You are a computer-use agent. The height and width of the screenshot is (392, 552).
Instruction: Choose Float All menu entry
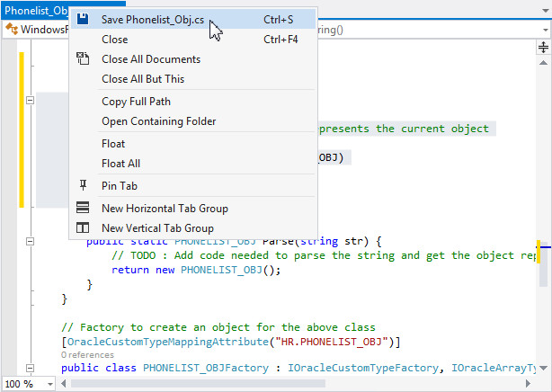tap(193, 164)
